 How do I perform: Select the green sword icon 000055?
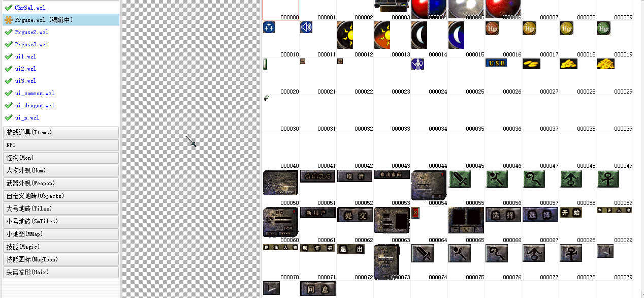click(x=459, y=179)
